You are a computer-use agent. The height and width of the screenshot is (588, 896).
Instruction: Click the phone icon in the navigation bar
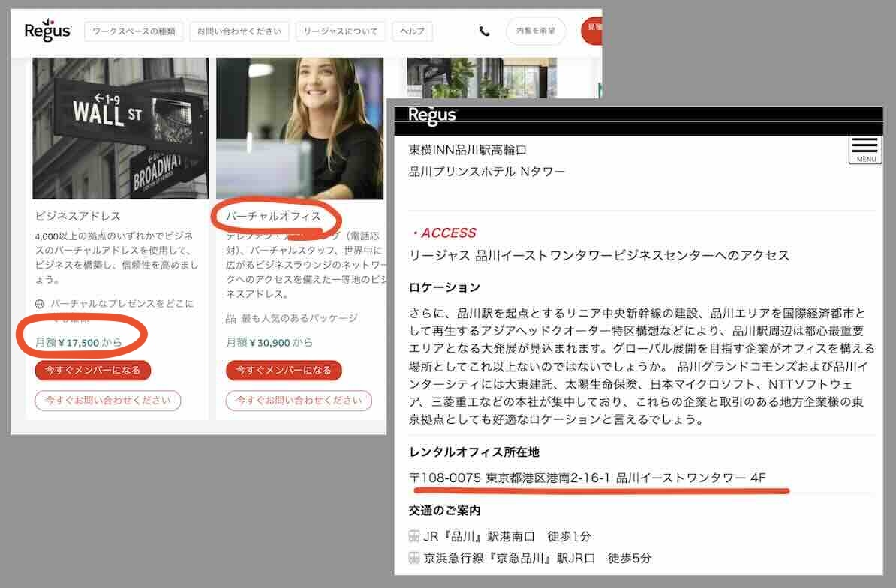tap(484, 31)
